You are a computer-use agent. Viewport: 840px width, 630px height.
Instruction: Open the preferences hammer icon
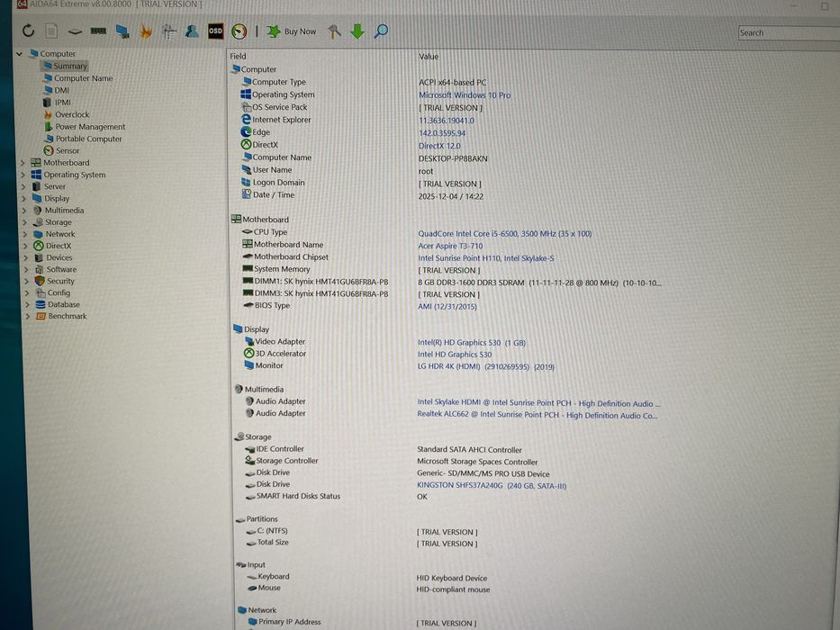coord(334,31)
